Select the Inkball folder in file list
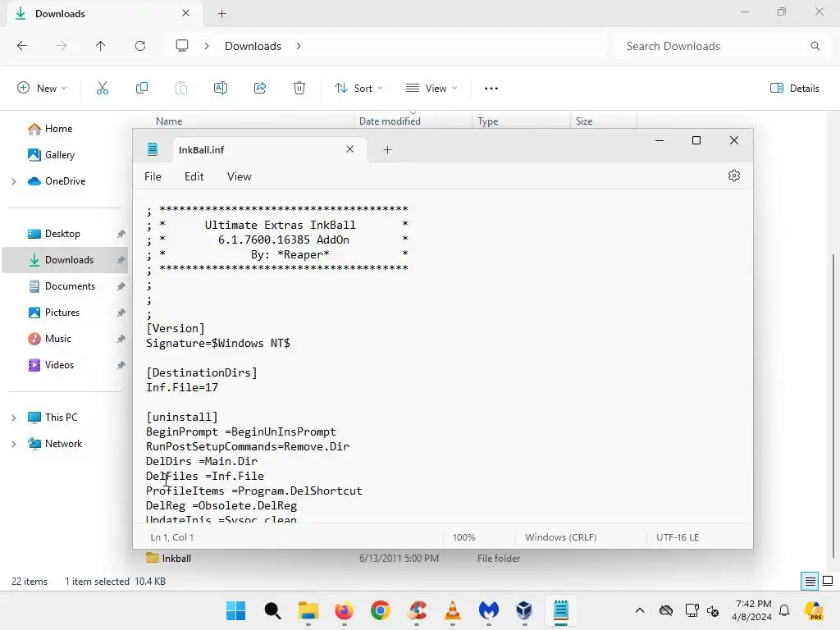Viewport: 840px width, 630px height. pyautogui.click(x=176, y=558)
